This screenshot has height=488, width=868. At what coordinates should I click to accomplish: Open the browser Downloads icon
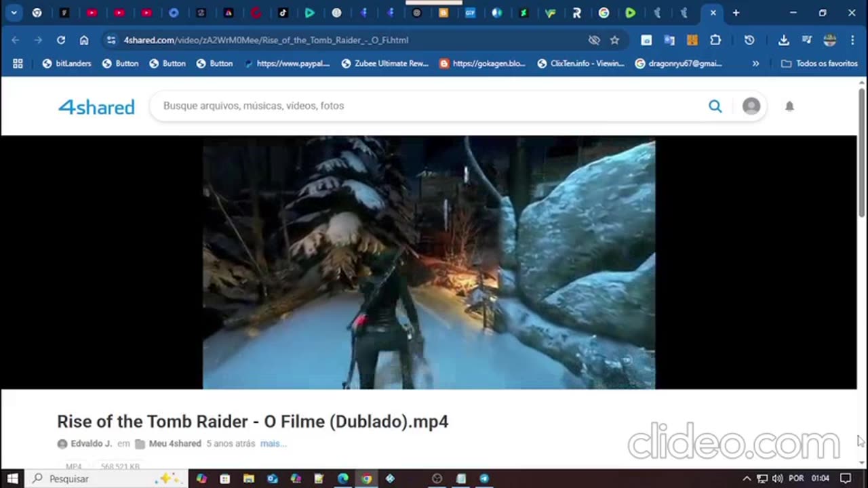click(x=784, y=40)
